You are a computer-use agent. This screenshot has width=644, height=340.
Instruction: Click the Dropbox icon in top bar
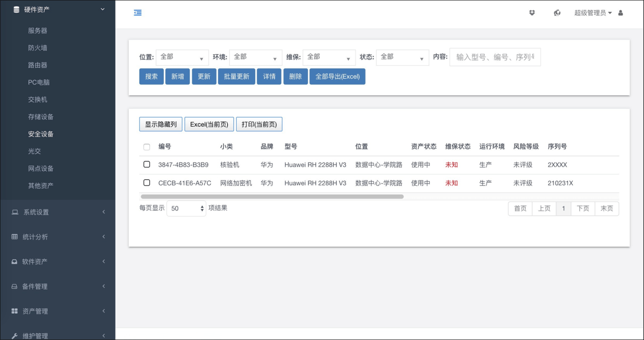click(532, 13)
